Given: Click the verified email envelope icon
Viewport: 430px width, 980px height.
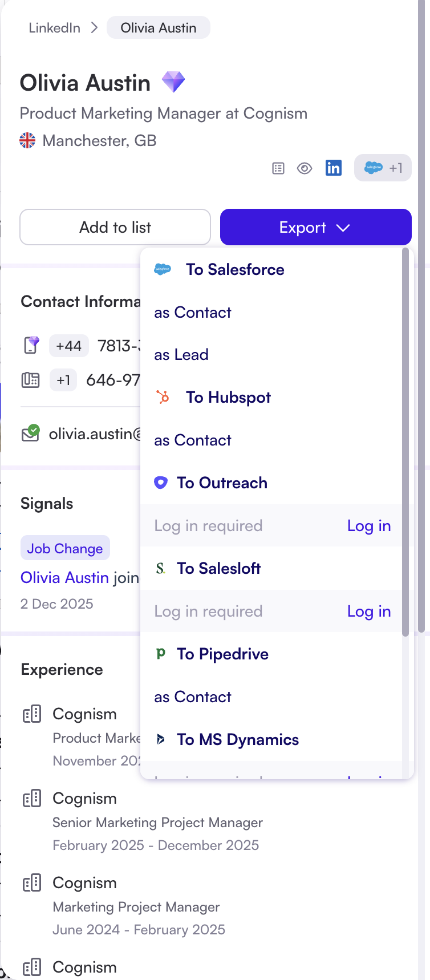Looking at the screenshot, I should pyautogui.click(x=31, y=434).
